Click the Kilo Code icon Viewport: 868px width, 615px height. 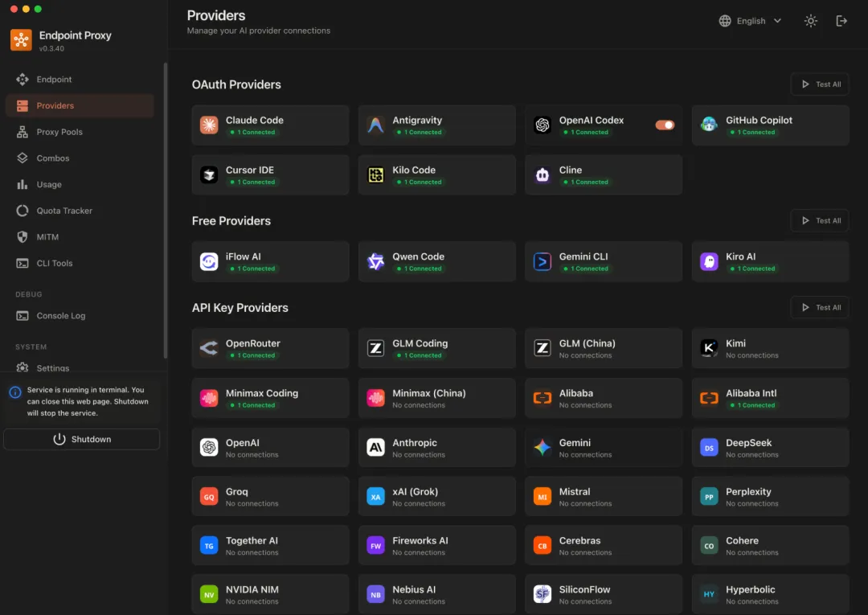point(375,175)
